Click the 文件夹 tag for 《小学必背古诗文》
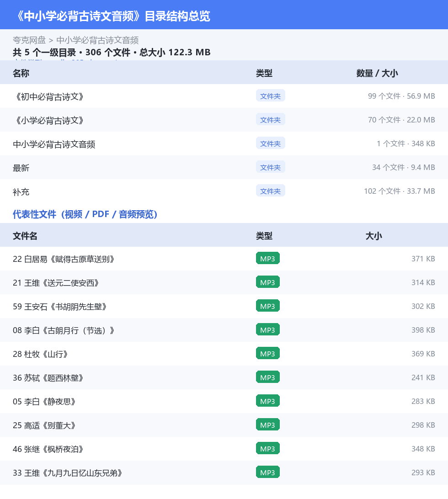Screen dimensions: 448x499 point(270,120)
